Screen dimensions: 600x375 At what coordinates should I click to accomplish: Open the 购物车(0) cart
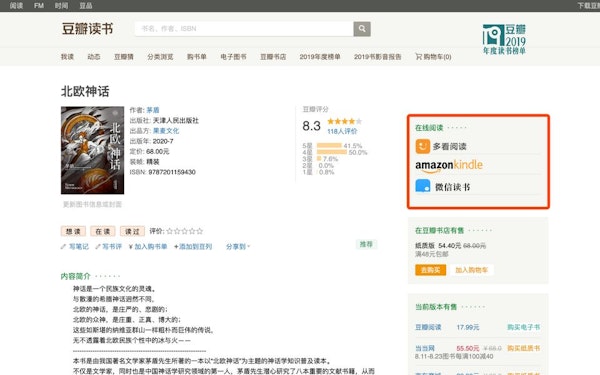tap(433, 57)
